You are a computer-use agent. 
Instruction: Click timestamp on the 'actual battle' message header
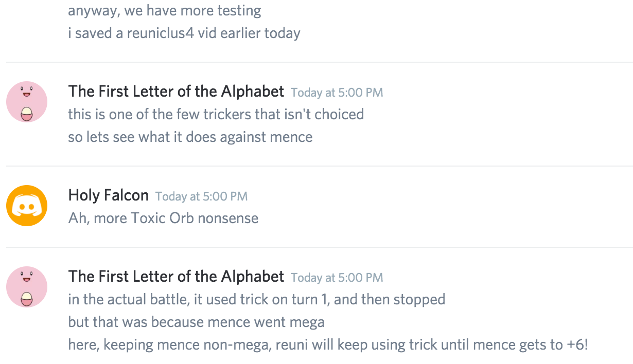(337, 278)
